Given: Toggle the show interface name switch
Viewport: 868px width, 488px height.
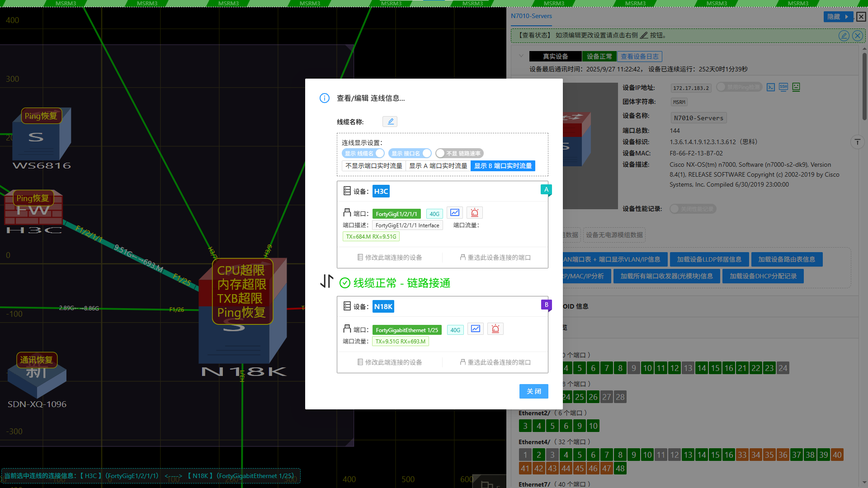Looking at the screenshot, I should (410, 154).
